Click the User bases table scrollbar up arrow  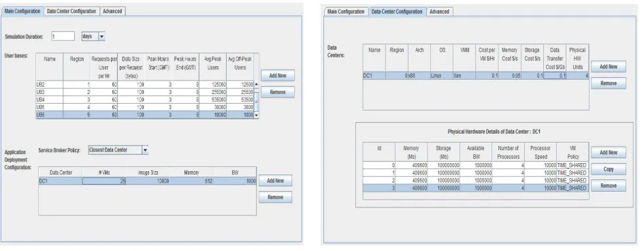click(x=257, y=85)
